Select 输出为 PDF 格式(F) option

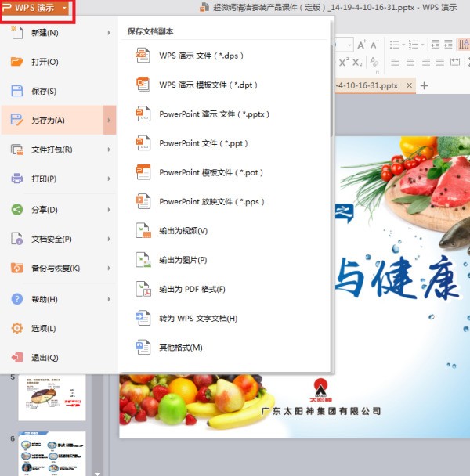click(192, 290)
